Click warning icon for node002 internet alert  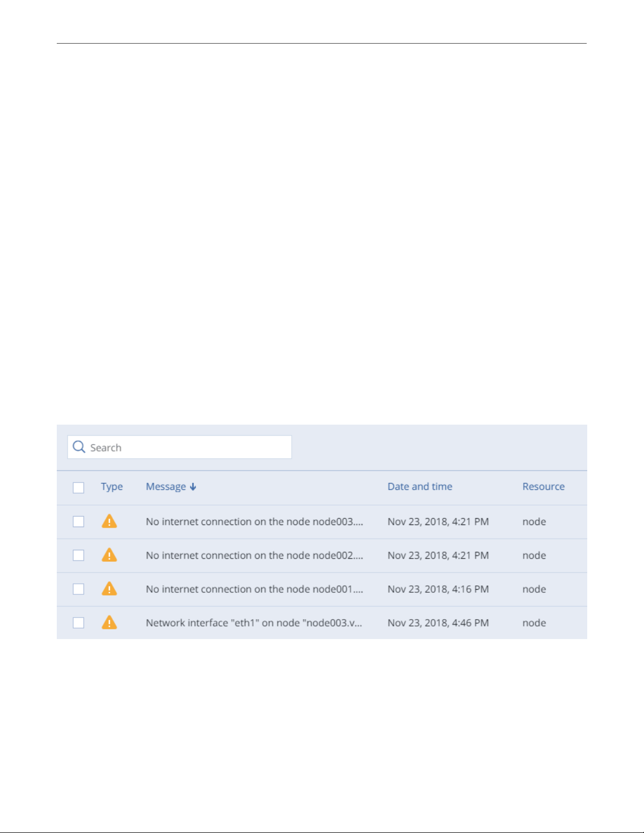109,555
